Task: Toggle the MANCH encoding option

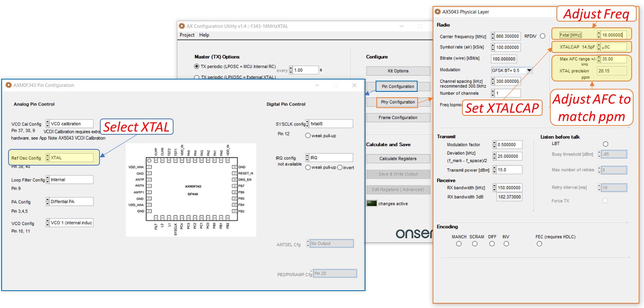Action: [459, 244]
